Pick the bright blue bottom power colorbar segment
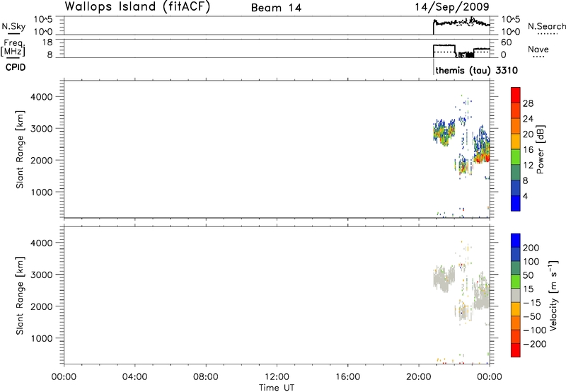The height and width of the screenshot is (392, 566). click(516, 203)
